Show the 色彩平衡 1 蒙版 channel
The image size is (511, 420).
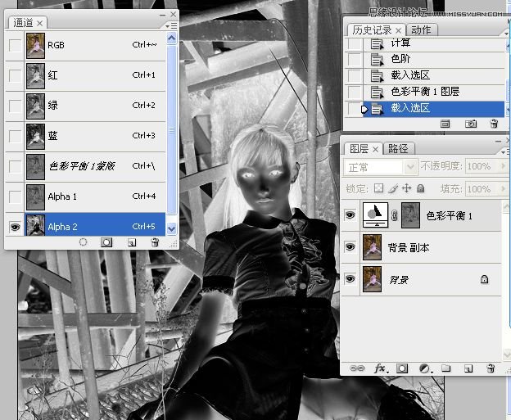[x=15, y=166]
